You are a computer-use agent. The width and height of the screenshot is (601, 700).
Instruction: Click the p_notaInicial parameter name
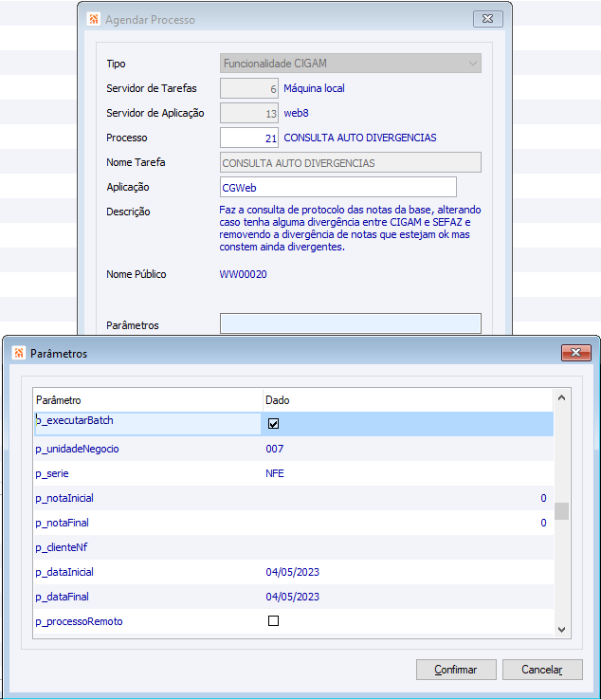[64, 498]
